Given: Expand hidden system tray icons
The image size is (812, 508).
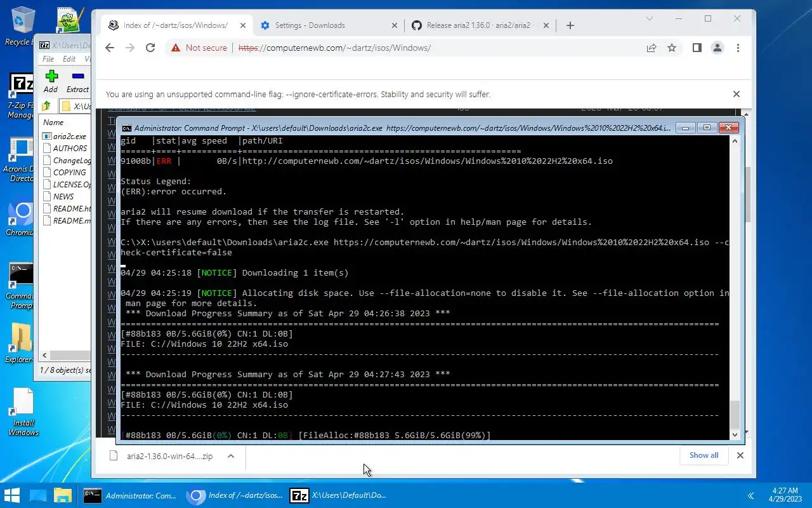Looking at the screenshot, I should (751, 495).
